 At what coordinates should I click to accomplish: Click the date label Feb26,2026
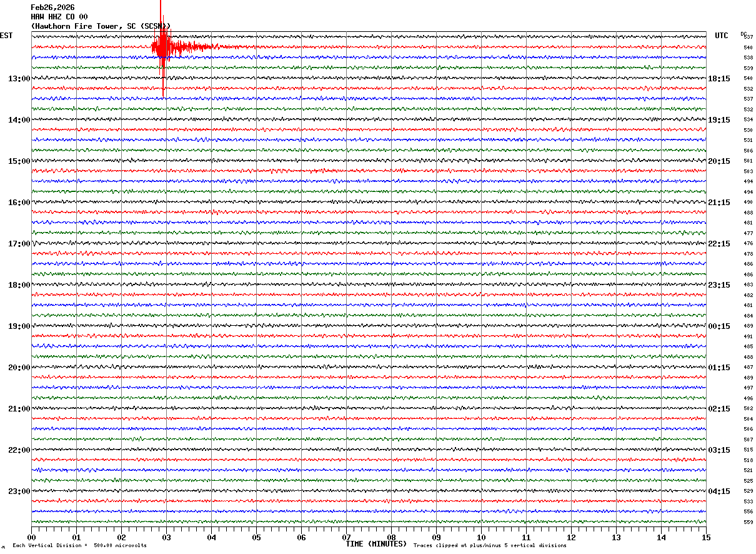tap(52, 8)
